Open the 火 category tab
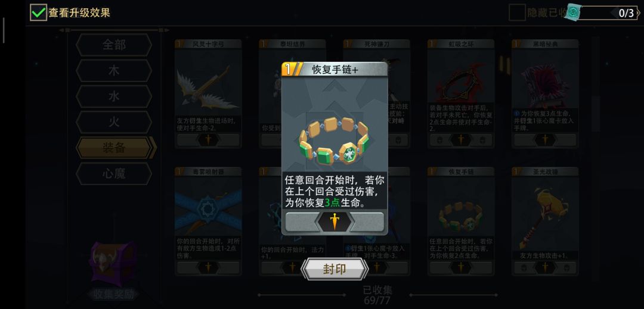 114,122
